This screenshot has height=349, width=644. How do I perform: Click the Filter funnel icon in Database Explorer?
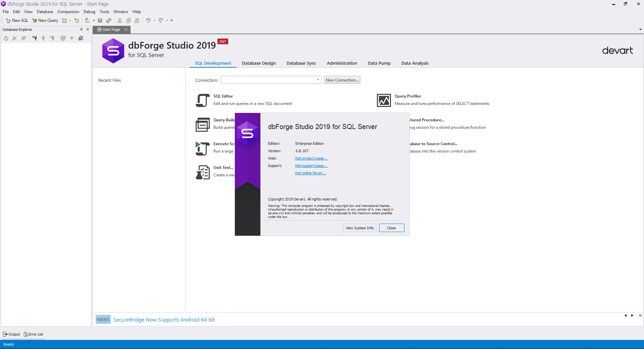click(x=72, y=38)
